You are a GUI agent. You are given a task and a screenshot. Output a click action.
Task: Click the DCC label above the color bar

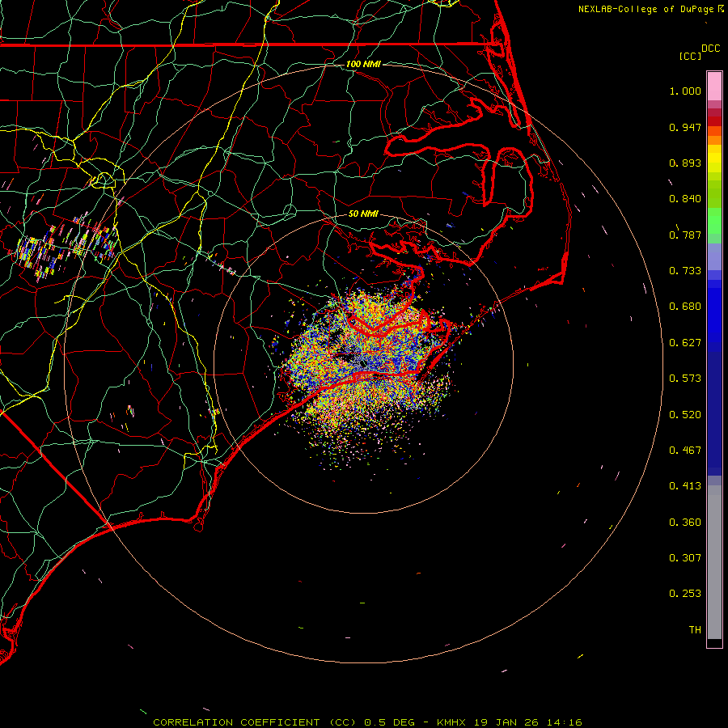(710, 49)
